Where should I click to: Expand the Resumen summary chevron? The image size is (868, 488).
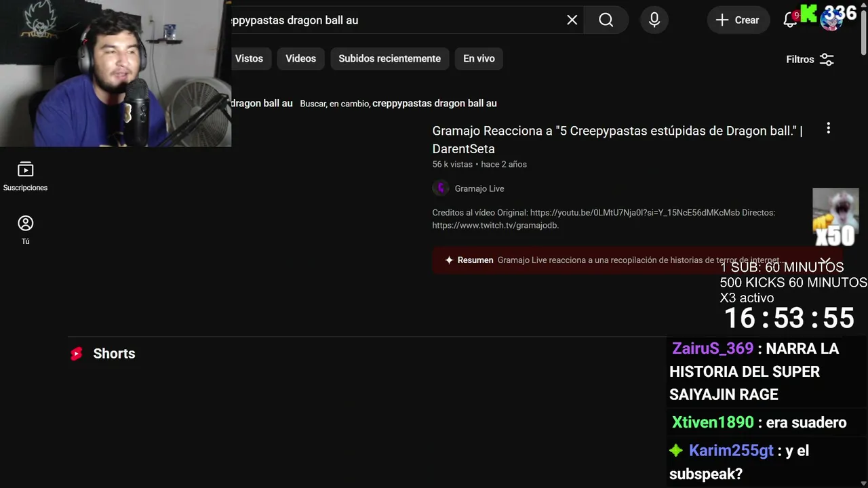point(825,260)
